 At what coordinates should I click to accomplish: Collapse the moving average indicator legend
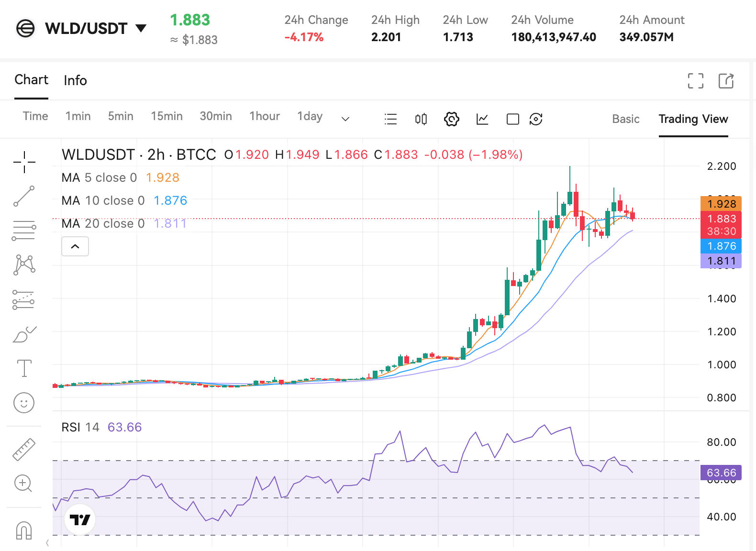pos(75,246)
